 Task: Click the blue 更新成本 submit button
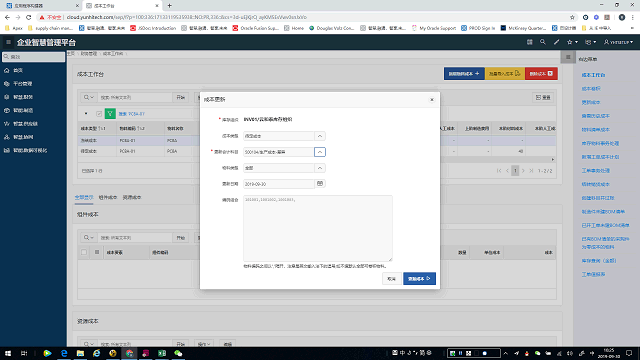419,279
